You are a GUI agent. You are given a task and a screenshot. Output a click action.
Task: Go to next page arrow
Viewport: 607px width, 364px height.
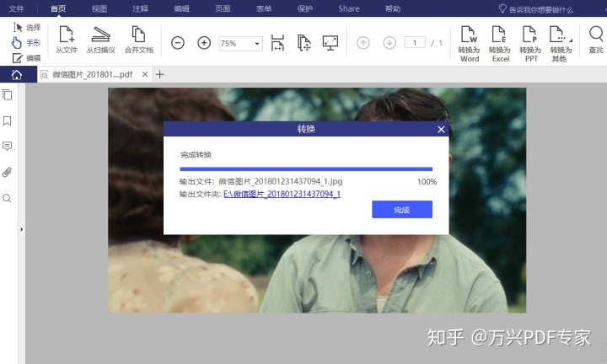point(389,42)
